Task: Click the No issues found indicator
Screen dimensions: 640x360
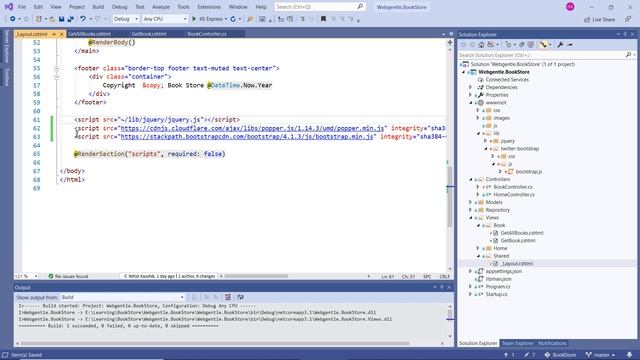Action: [68, 276]
